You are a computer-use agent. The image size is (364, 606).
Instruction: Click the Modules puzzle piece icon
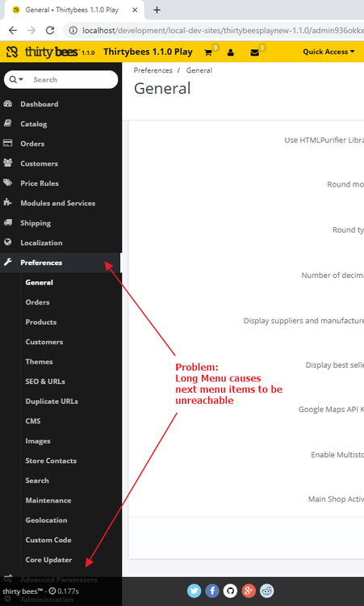[x=8, y=202]
